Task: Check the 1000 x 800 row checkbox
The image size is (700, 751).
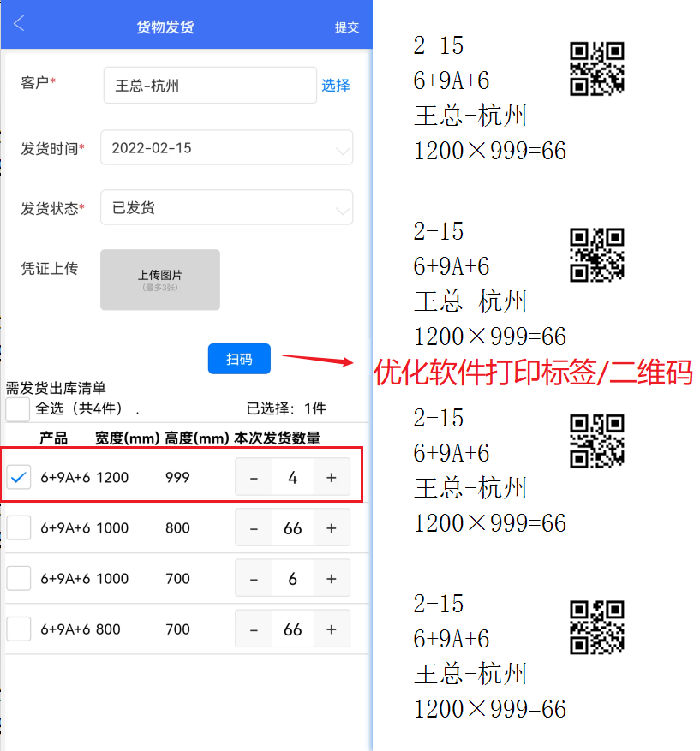Action: tap(19, 527)
